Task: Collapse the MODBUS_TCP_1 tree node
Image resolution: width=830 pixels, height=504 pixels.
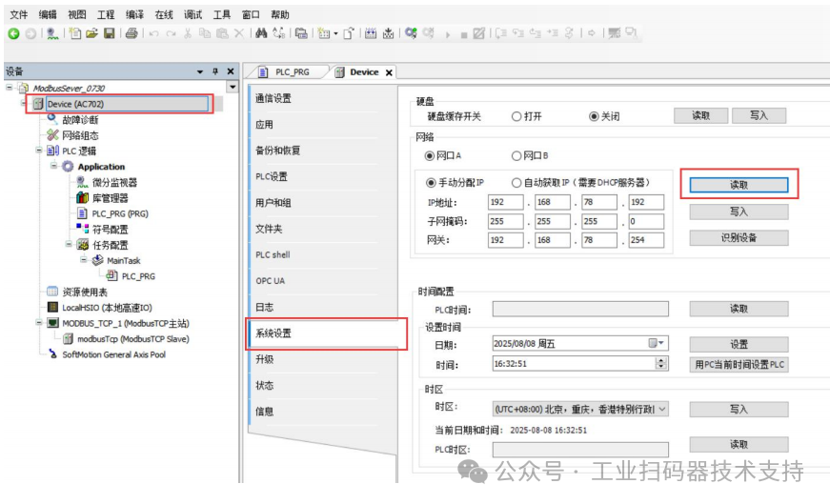Action: click(x=39, y=322)
